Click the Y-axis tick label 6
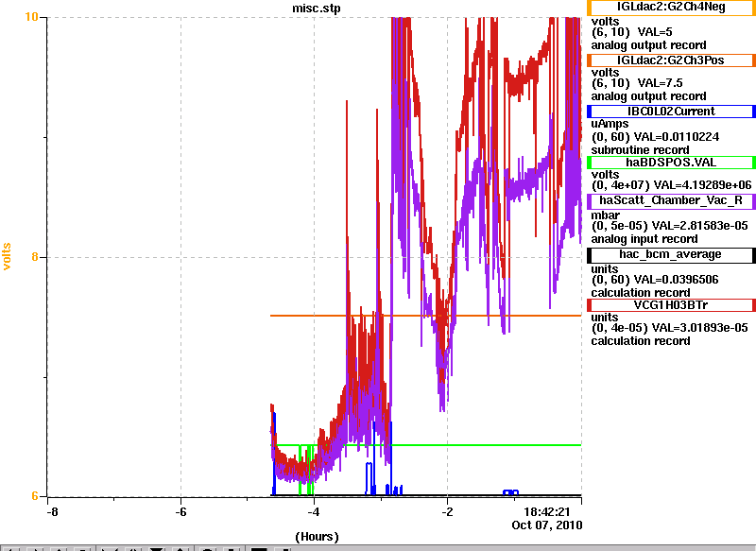 (x=35, y=496)
